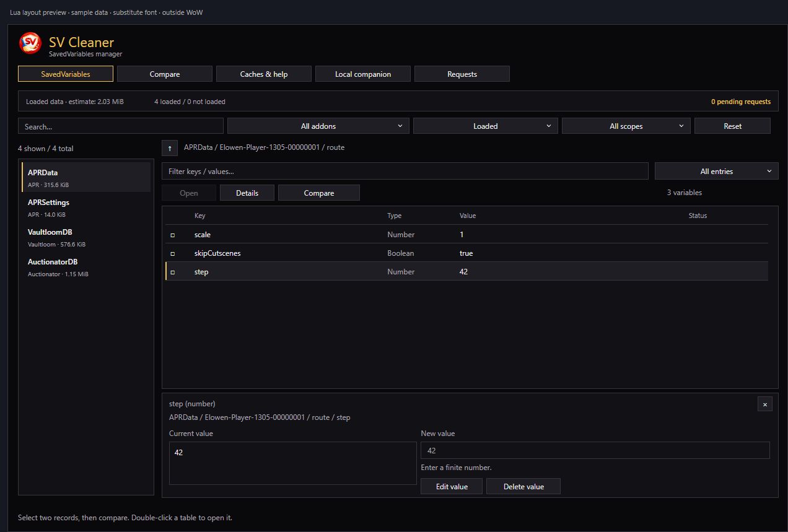Open the All entries dropdown
The image size is (788, 532).
click(717, 171)
